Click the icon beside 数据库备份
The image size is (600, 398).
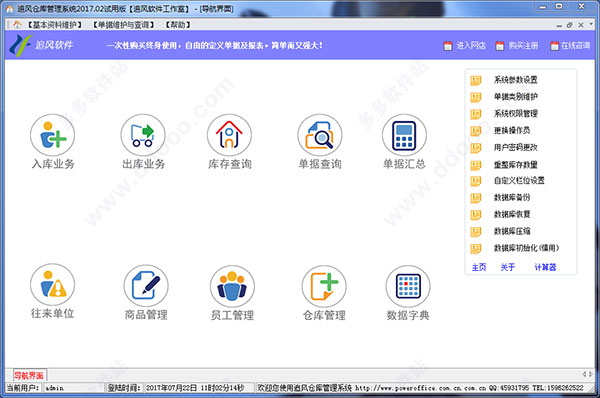476,197
